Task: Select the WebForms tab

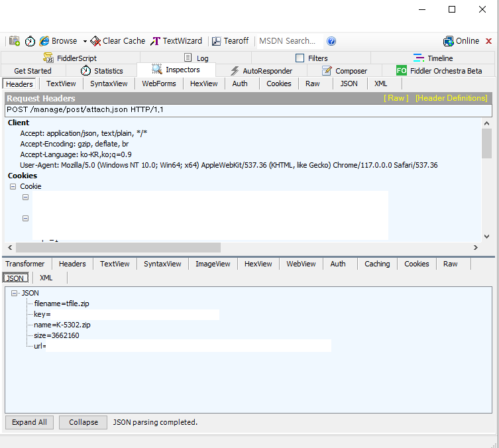Action: click(159, 84)
